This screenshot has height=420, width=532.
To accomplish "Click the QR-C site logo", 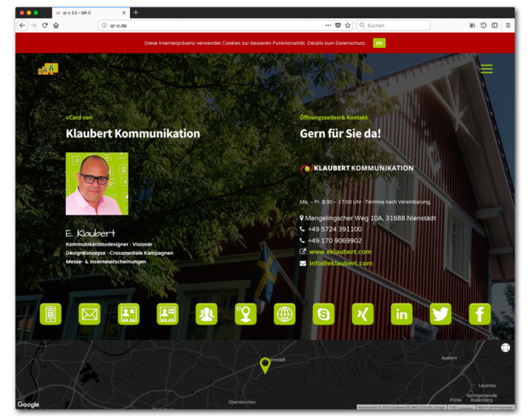I will pyautogui.click(x=48, y=69).
